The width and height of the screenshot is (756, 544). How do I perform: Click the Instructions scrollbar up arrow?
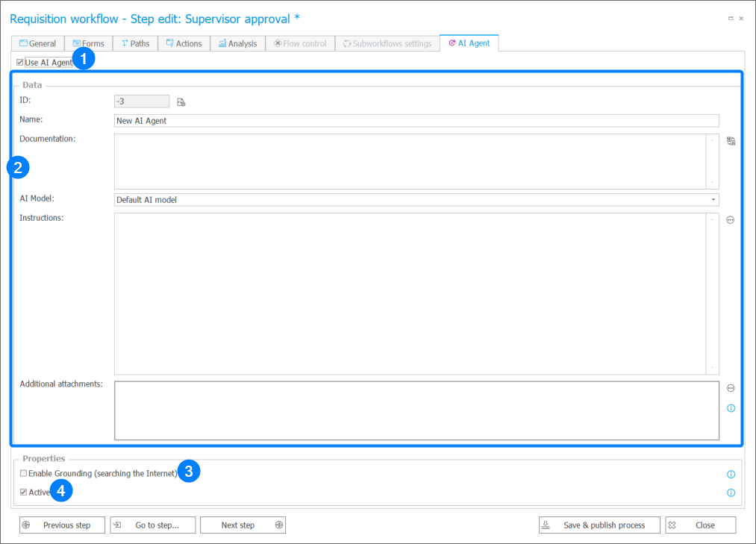tap(712, 219)
